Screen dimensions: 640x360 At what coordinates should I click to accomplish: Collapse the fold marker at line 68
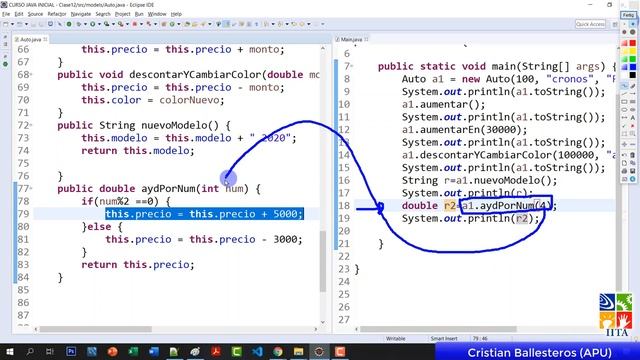[31, 75]
